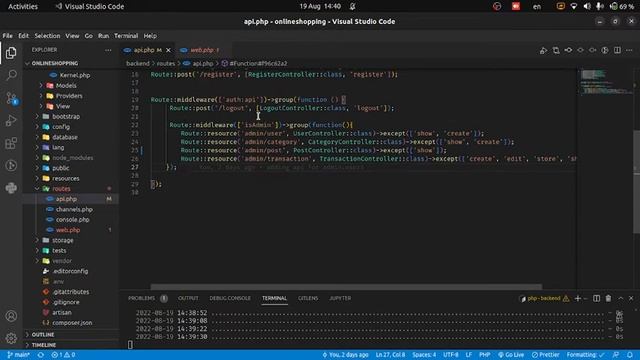Open channels.php in explorer
This screenshot has width=640, height=360.
[74, 209]
